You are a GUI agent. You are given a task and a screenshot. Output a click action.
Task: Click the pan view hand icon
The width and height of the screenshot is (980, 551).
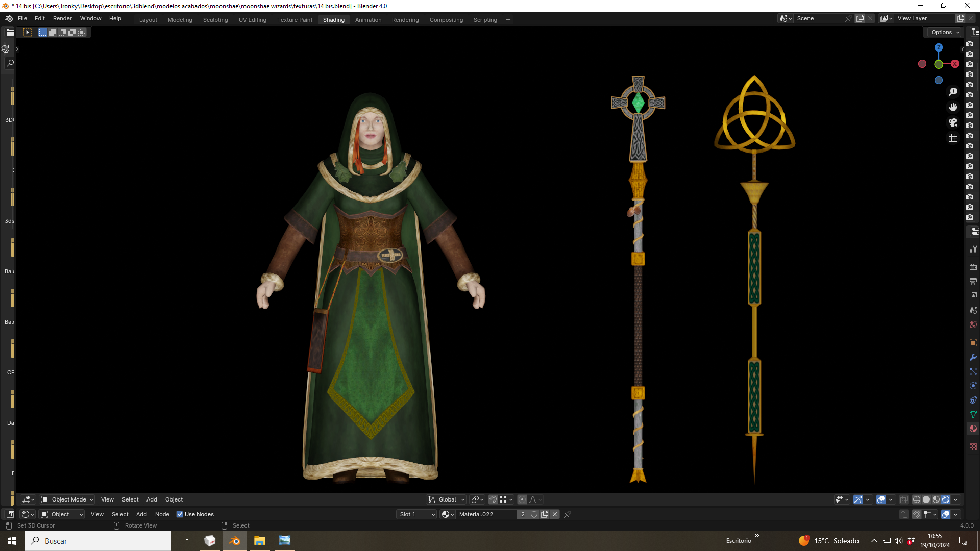(953, 107)
